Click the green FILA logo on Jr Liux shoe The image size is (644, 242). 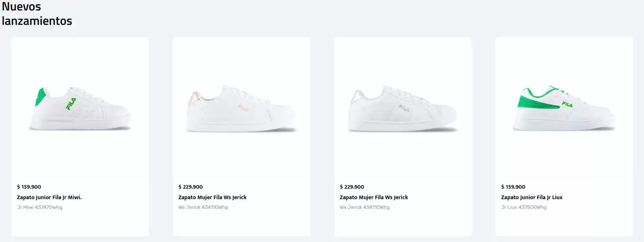point(567,104)
